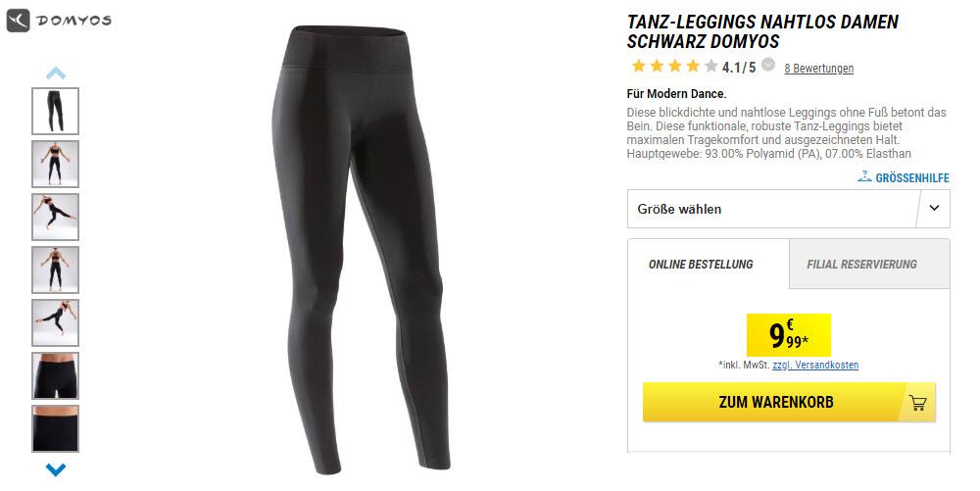The height and width of the screenshot is (491, 980).
Task: Click the shopping cart icon
Action: point(917,403)
